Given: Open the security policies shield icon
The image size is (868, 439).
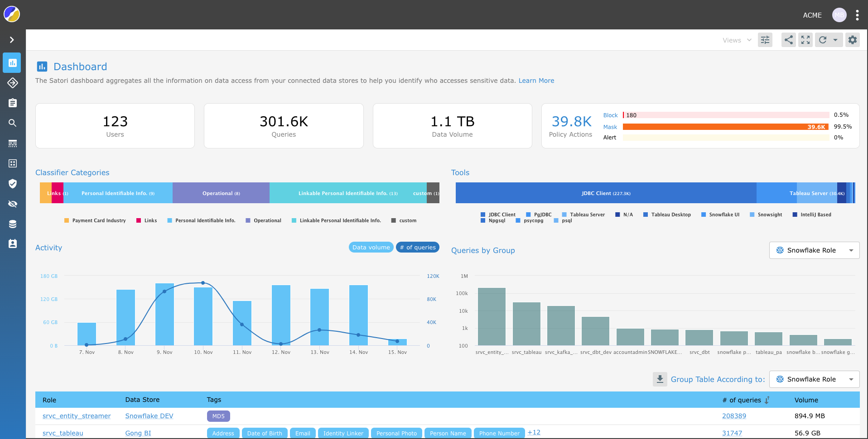Looking at the screenshot, I should point(12,184).
